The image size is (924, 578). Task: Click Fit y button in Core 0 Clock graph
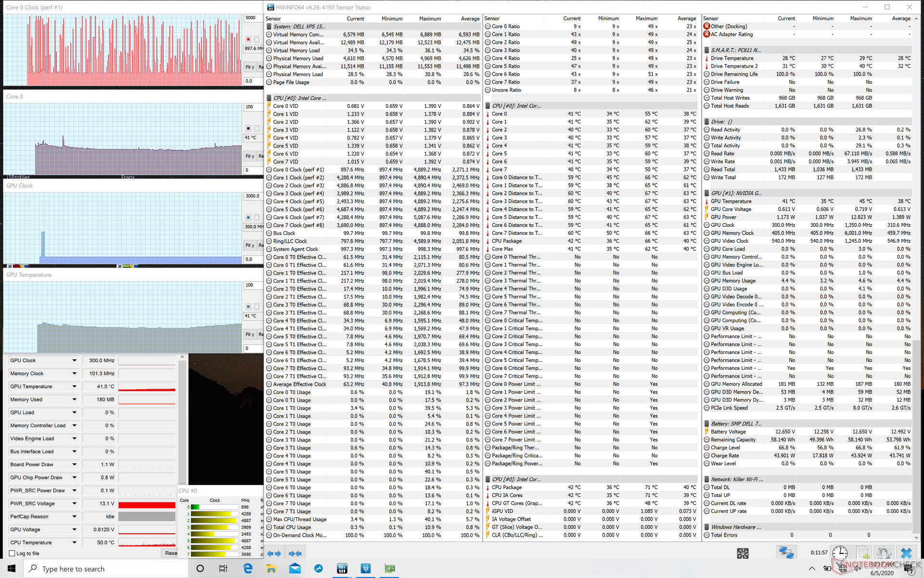(250, 67)
